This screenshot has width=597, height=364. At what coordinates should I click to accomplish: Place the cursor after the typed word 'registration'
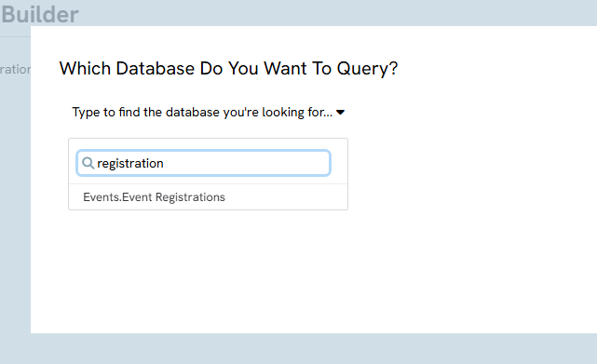(164, 163)
